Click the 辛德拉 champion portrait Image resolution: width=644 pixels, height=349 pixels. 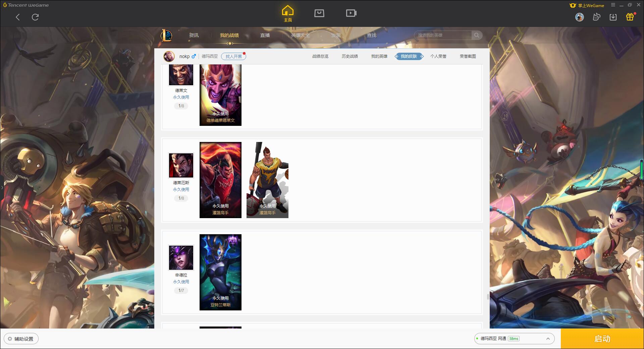181,258
